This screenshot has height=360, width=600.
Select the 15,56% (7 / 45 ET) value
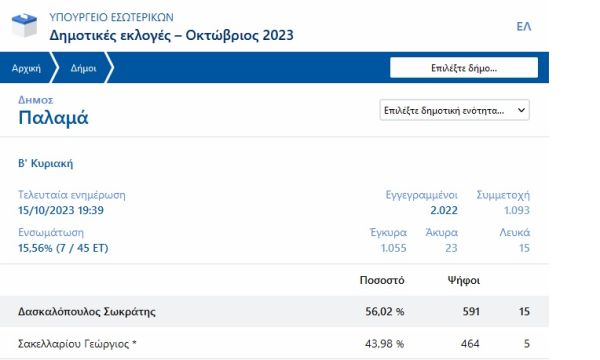63,248
